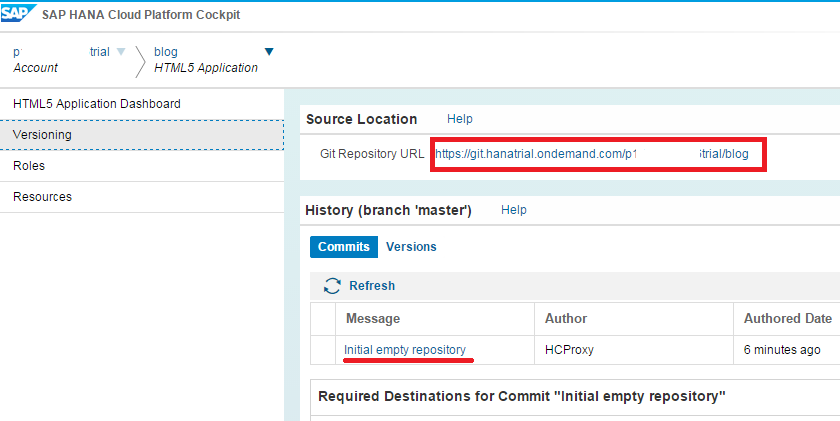Open the Roles sidebar item
Image resolution: width=840 pixels, height=421 pixels.
[x=142, y=166]
